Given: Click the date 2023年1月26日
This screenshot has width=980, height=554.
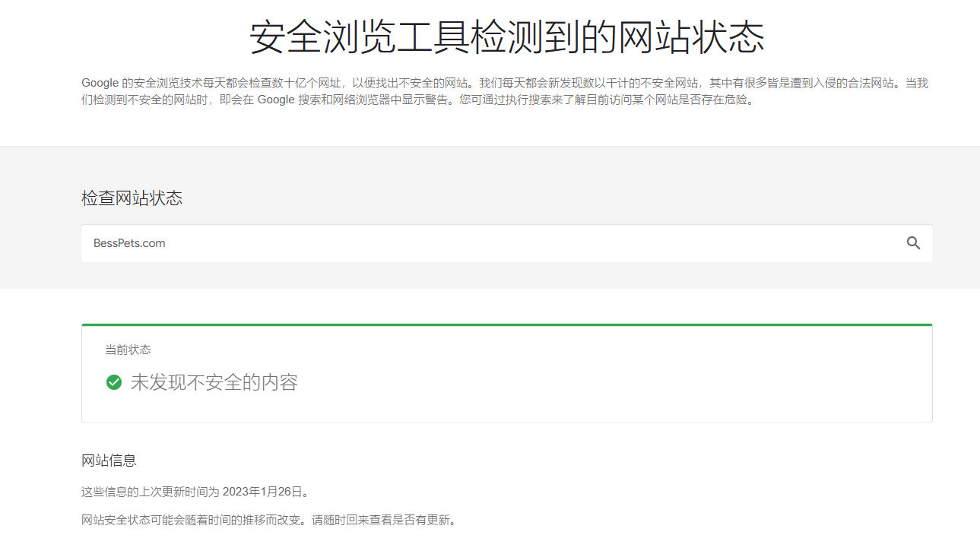Looking at the screenshot, I should (262, 492).
